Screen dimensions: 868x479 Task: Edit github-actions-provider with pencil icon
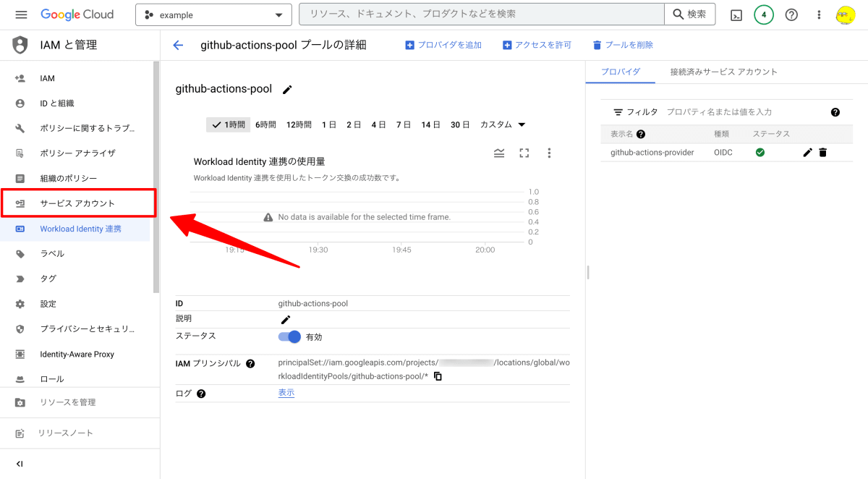tap(808, 153)
